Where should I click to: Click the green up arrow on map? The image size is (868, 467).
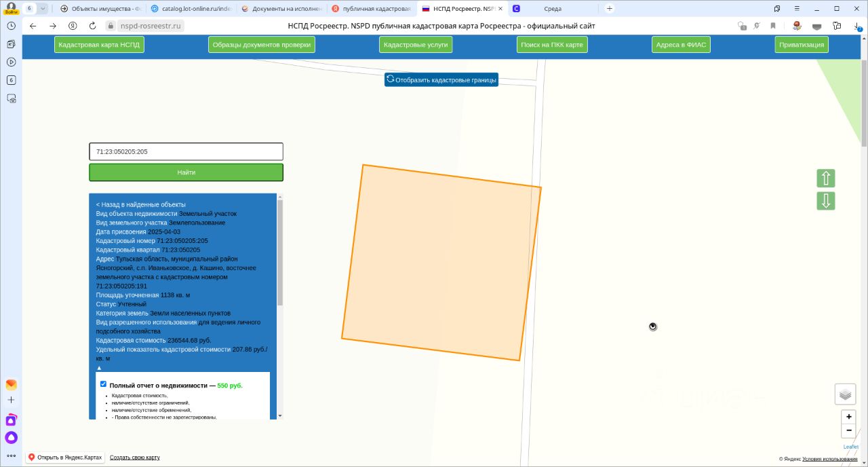pyautogui.click(x=826, y=179)
